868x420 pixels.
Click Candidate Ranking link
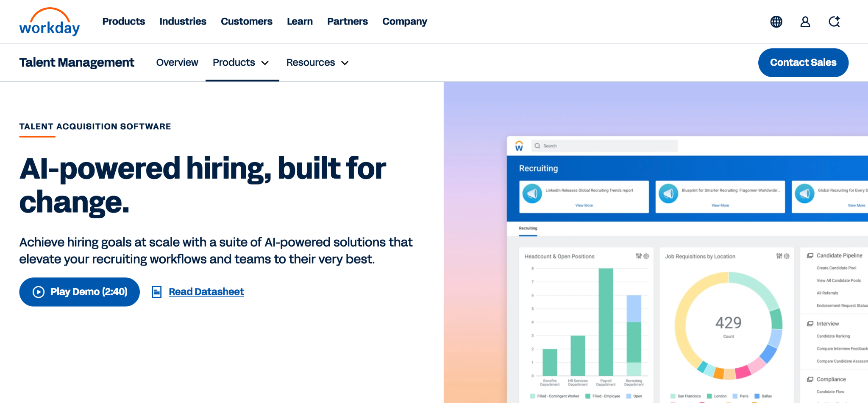point(833,336)
